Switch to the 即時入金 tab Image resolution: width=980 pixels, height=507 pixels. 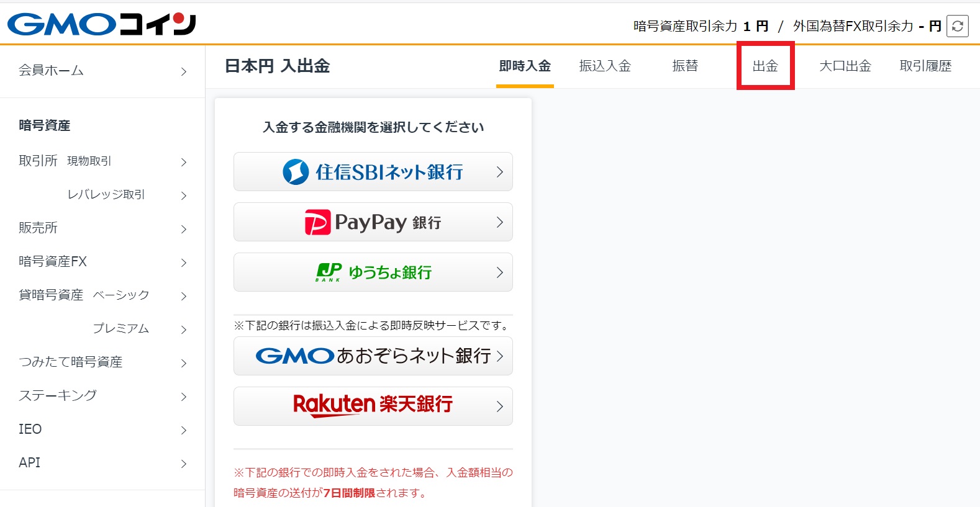[525, 66]
